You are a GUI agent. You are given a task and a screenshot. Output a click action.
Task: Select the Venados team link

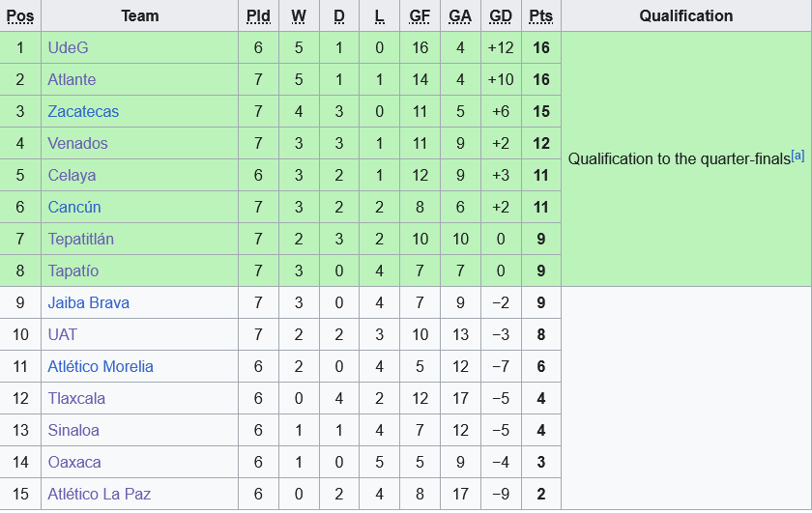[77, 143]
